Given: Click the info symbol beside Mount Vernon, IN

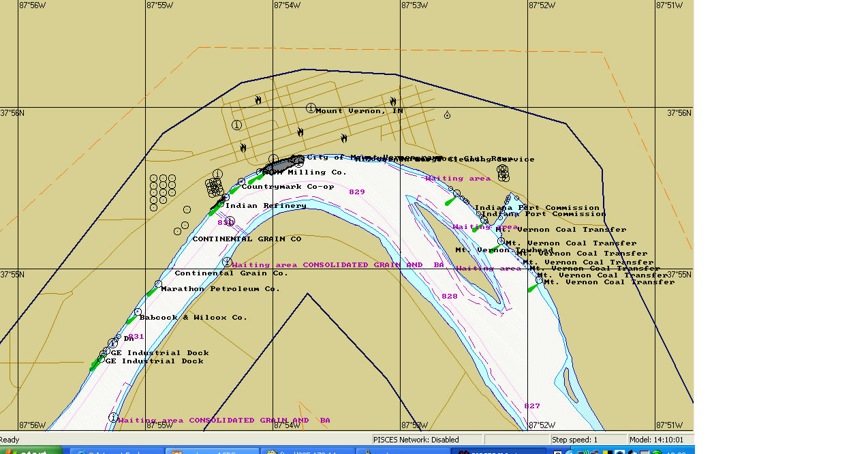Looking at the screenshot, I should [311, 108].
